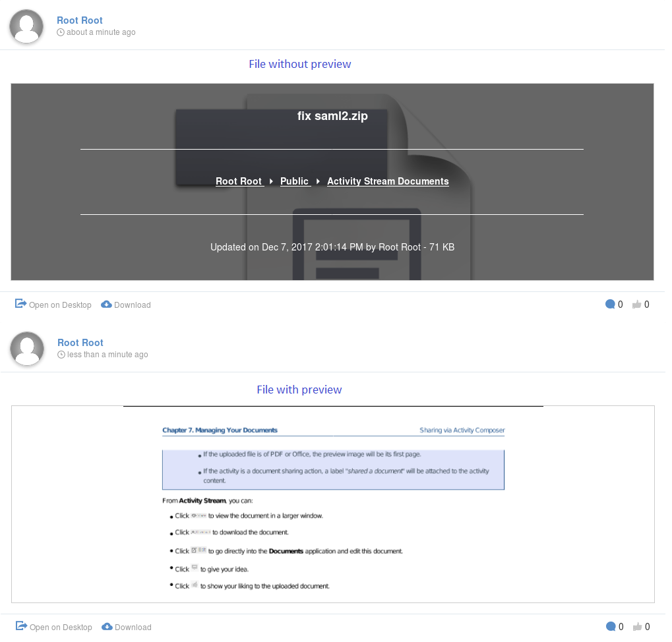Screen dimensions: 672x642
Task: Like the fix saml2.zip post
Action: point(637,305)
